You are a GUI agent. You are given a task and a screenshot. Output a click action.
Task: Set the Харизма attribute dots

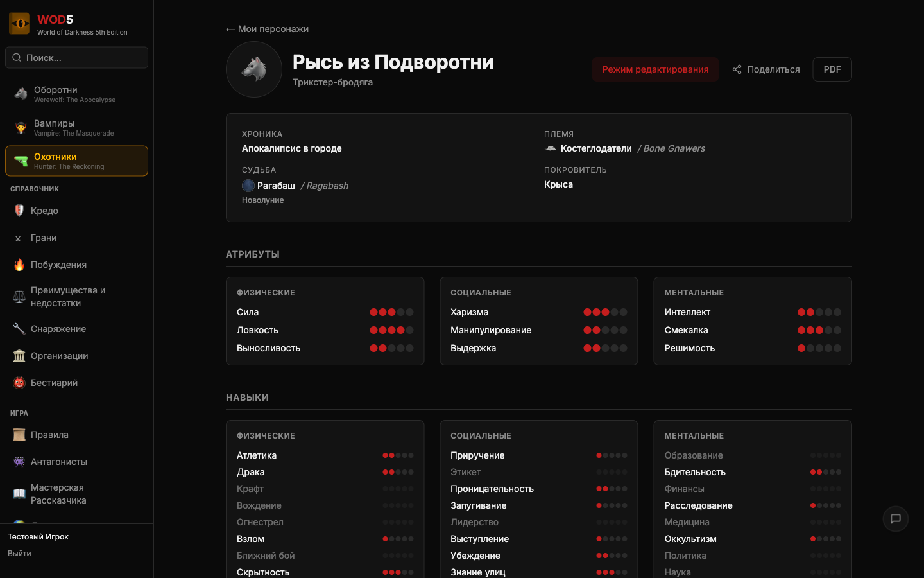tap(605, 312)
